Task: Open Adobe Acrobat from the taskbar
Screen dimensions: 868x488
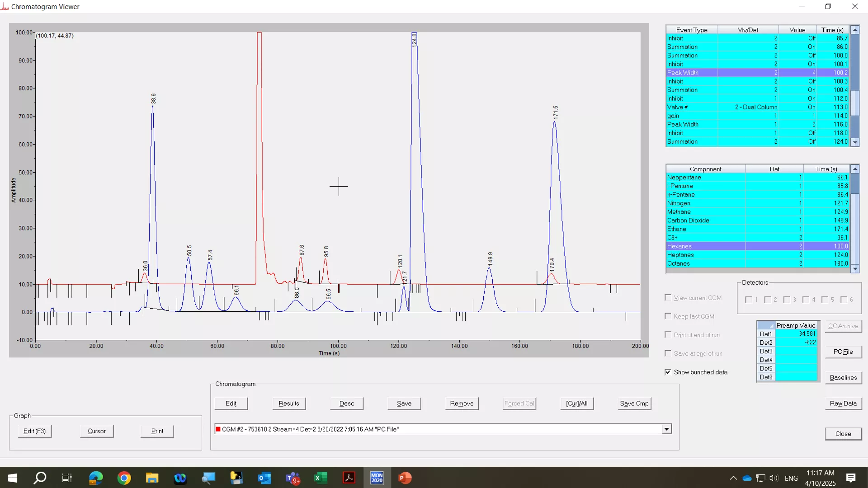Action: tap(349, 478)
